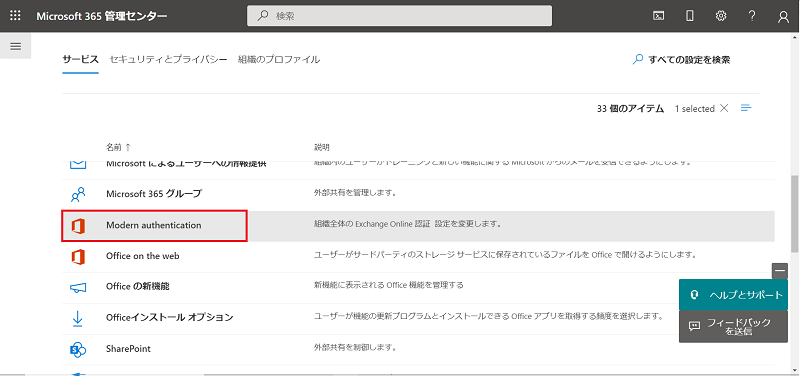Open the Modern authentication setting
The height and width of the screenshot is (376, 800).
tap(154, 225)
